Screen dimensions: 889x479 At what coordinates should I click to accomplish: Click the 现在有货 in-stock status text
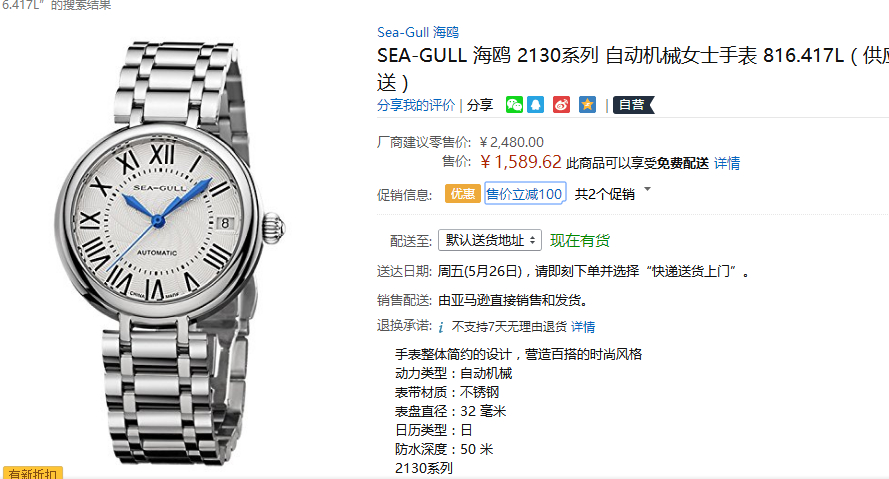(x=580, y=240)
